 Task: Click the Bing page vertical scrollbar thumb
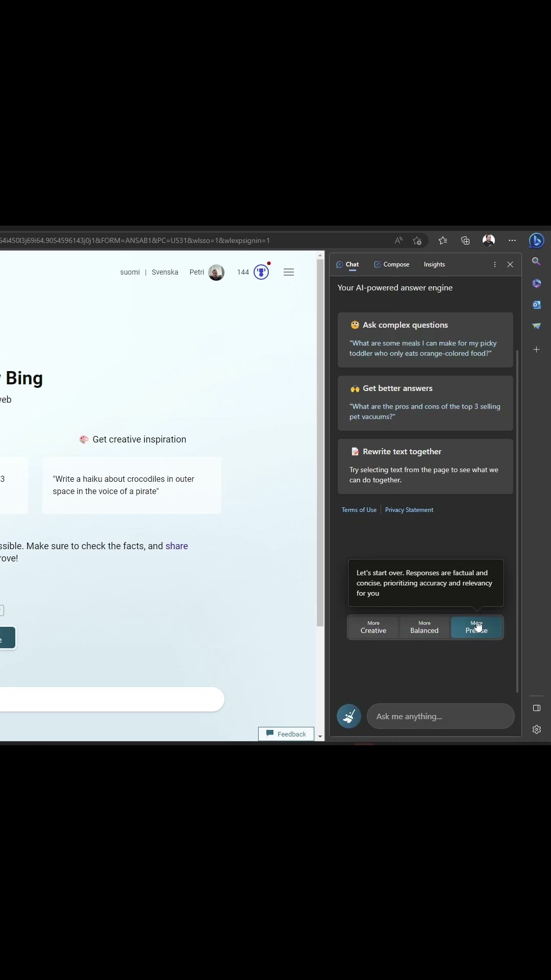pyautogui.click(x=320, y=443)
